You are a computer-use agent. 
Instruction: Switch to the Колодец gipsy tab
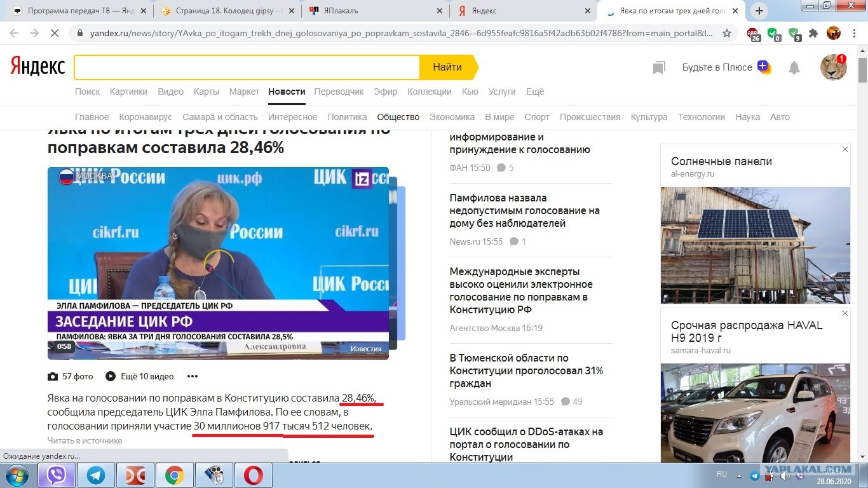tap(227, 11)
